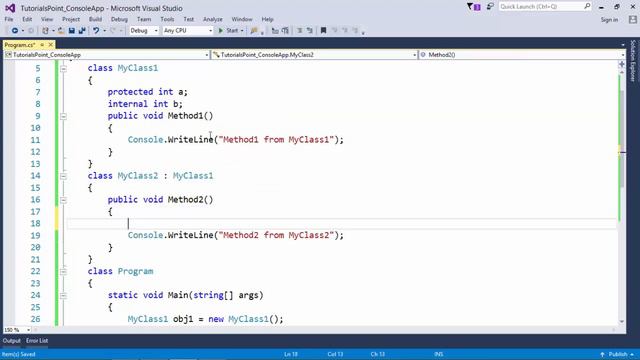640x360 pixels.
Task: Open the Team menu
Action: tap(144, 19)
